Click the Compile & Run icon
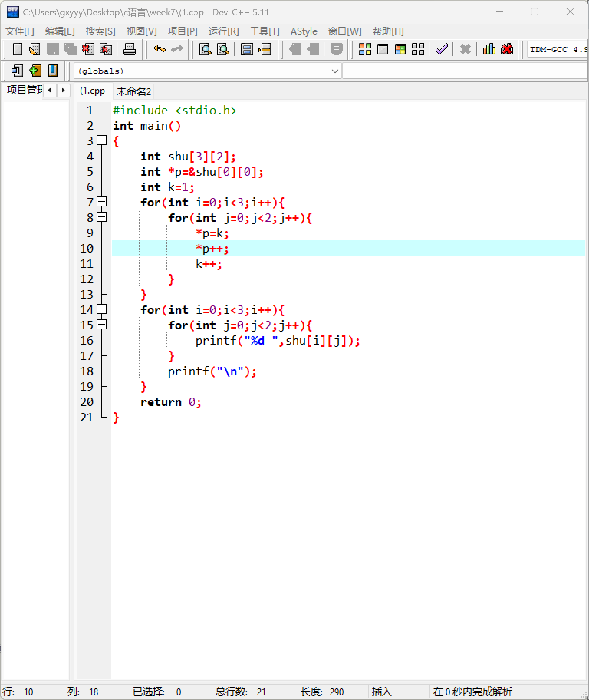The height and width of the screenshot is (700, 589). [400, 49]
